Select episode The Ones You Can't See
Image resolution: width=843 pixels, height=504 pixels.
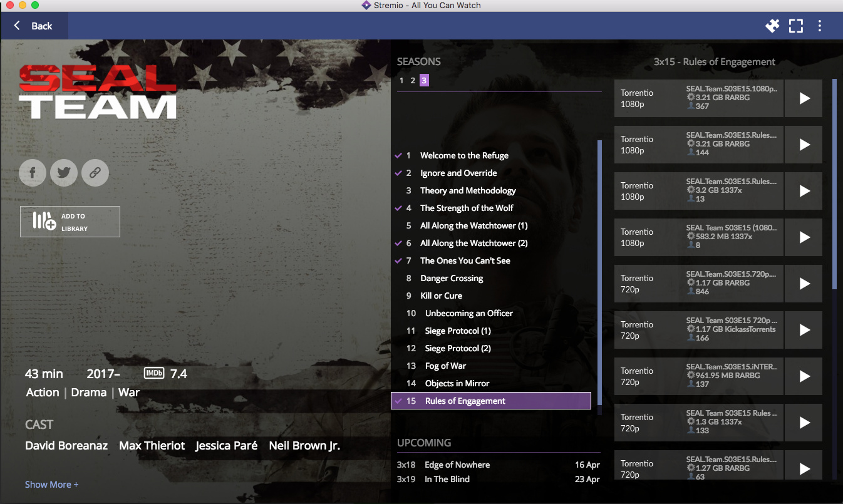tap(491, 260)
